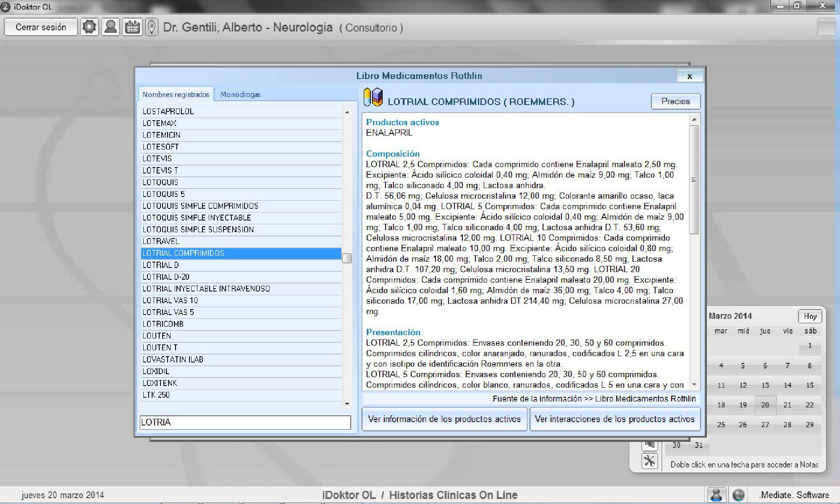The height and width of the screenshot is (504, 840).
Task: Open the calendar agenda icon in toolbar
Action: (132, 27)
